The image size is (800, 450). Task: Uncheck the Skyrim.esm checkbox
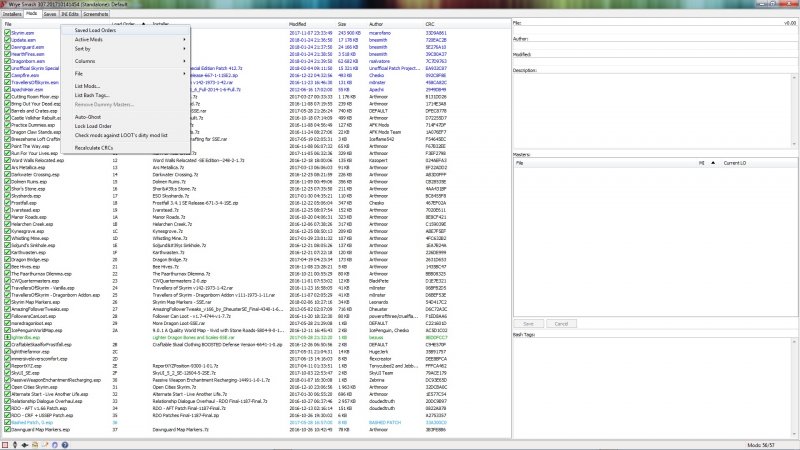[x=7, y=33]
